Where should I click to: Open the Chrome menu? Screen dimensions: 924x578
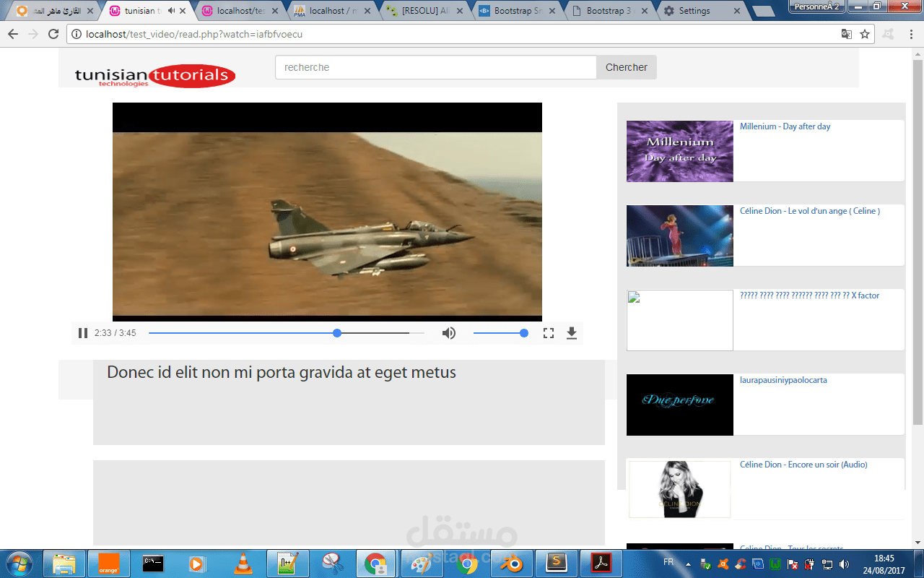(x=910, y=34)
